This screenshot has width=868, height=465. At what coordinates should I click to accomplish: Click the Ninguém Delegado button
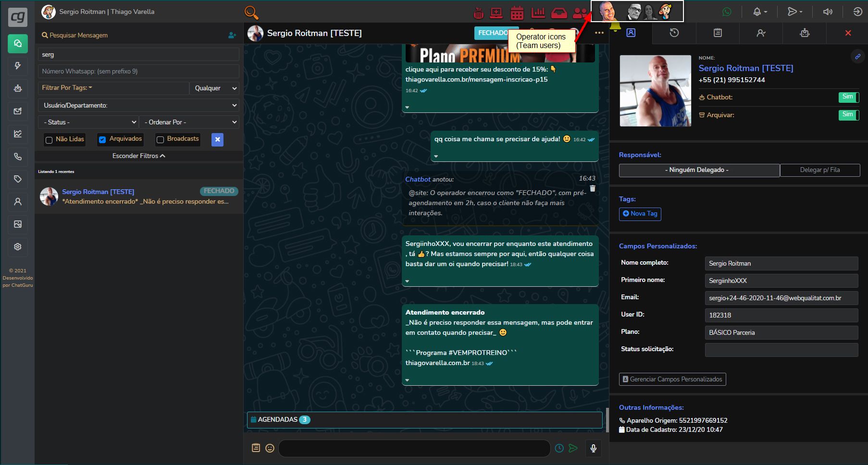[x=699, y=170]
